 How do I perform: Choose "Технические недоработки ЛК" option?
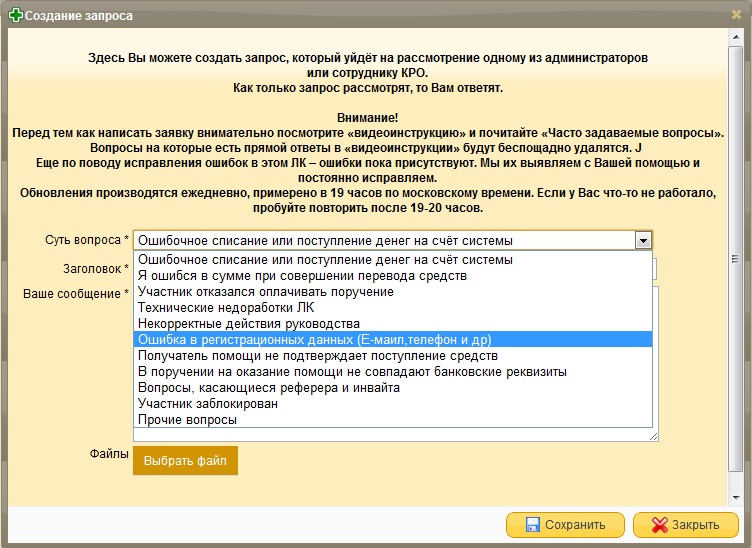(x=393, y=307)
